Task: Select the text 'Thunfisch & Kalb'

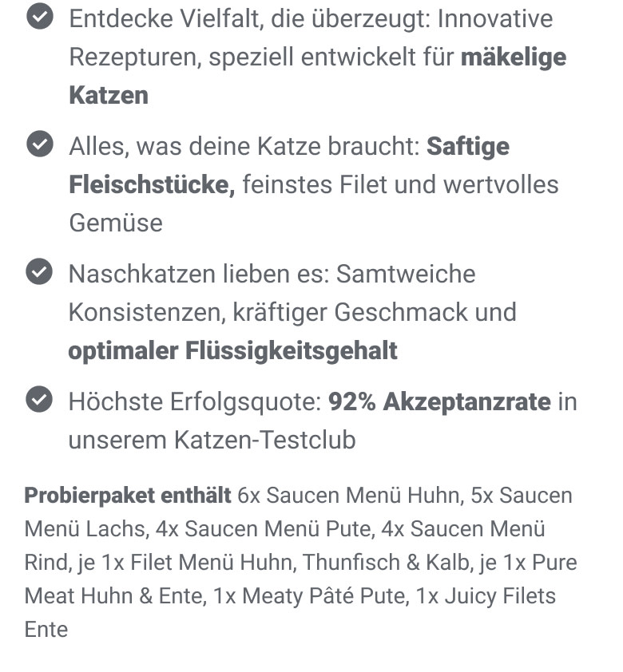Action: point(386,563)
